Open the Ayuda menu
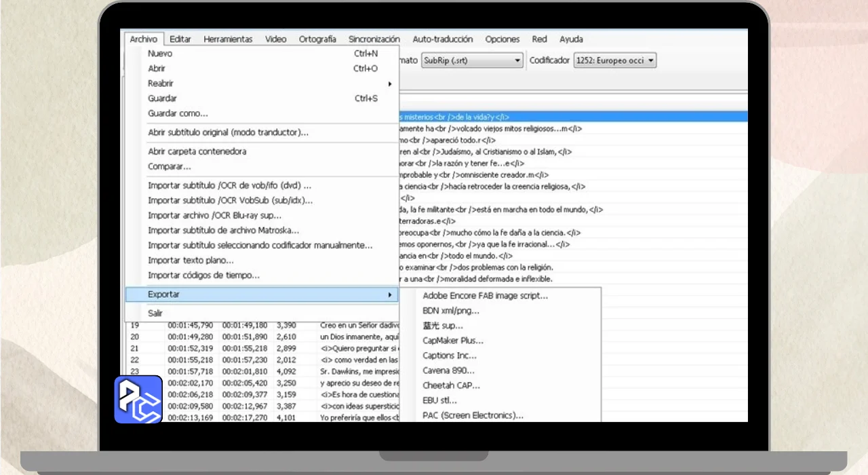Image resolution: width=868 pixels, height=475 pixels. click(571, 39)
